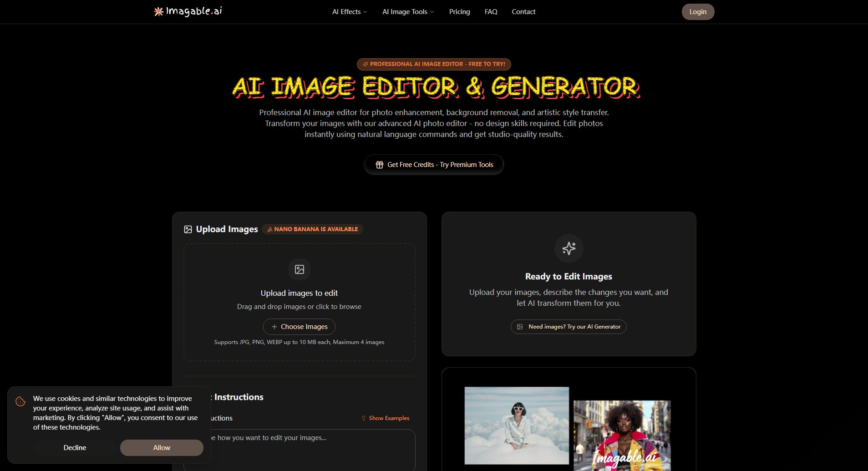Open the Pricing page
868x471 pixels.
click(x=459, y=12)
